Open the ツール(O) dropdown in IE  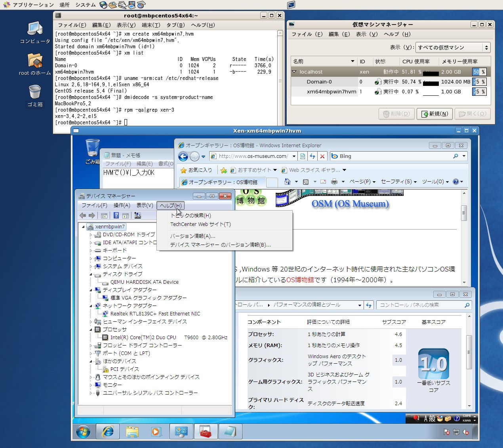click(435, 182)
